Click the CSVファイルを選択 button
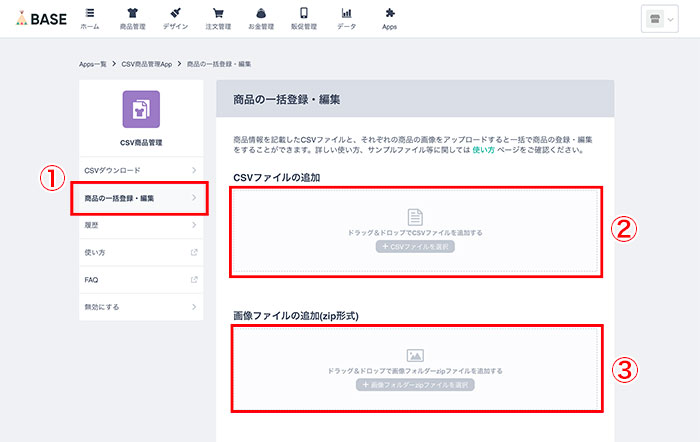This screenshot has width=700, height=442. tap(415, 246)
